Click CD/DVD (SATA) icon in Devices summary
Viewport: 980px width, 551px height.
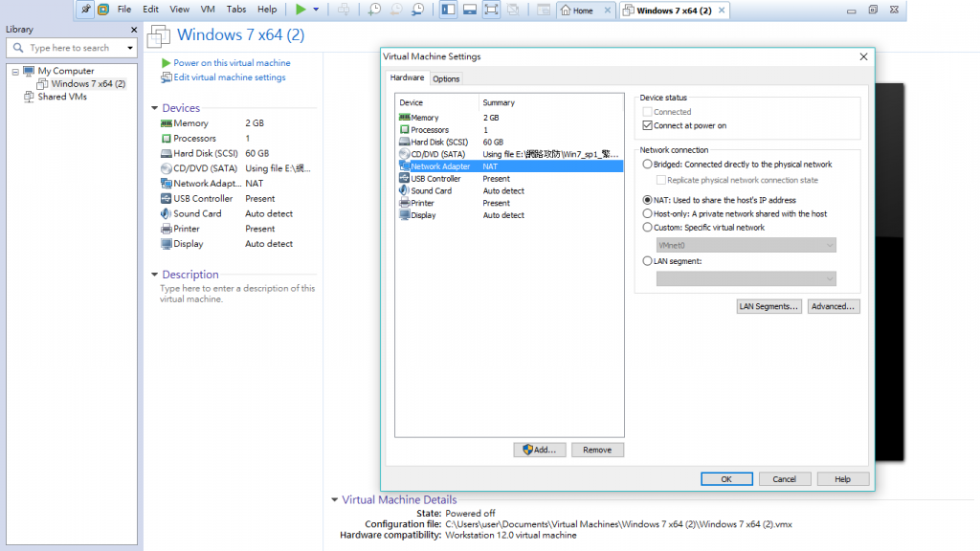[167, 168]
